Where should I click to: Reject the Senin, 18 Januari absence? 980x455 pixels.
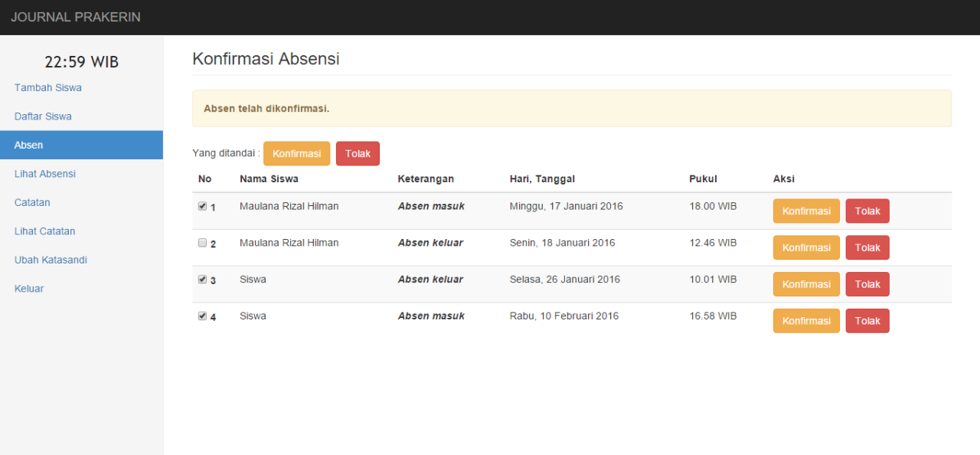[x=867, y=247]
